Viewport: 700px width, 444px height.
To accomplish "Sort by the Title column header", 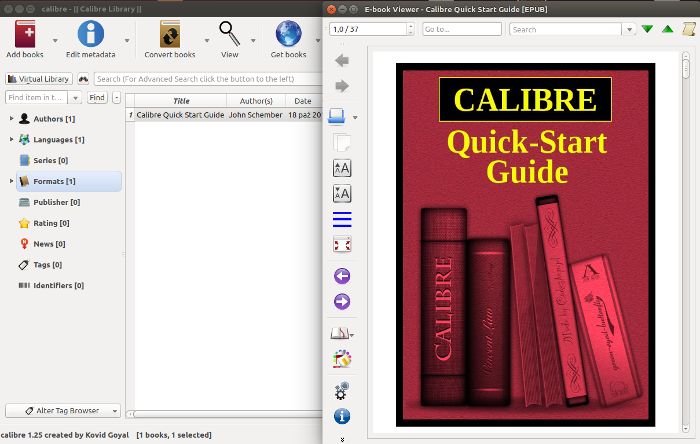I will 181,101.
